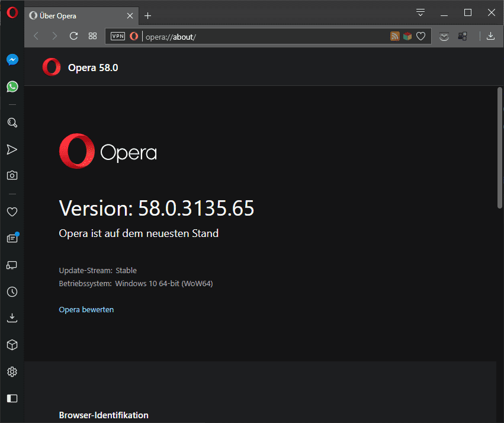Toggle the VPN badge in address bar
This screenshot has height=423, width=504.
(x=118, y=36)
